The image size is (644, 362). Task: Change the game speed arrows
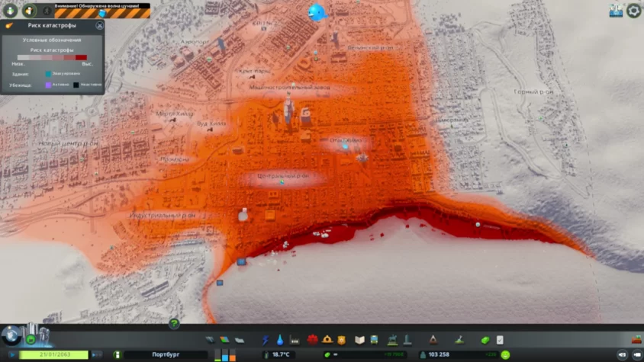point(97,354)
